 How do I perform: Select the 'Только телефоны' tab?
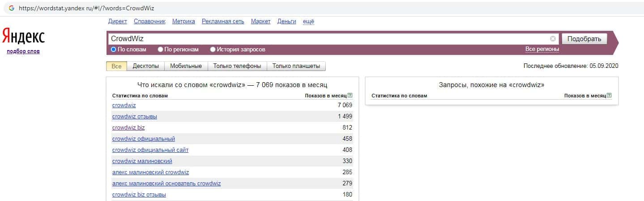[x=237, y=66]
